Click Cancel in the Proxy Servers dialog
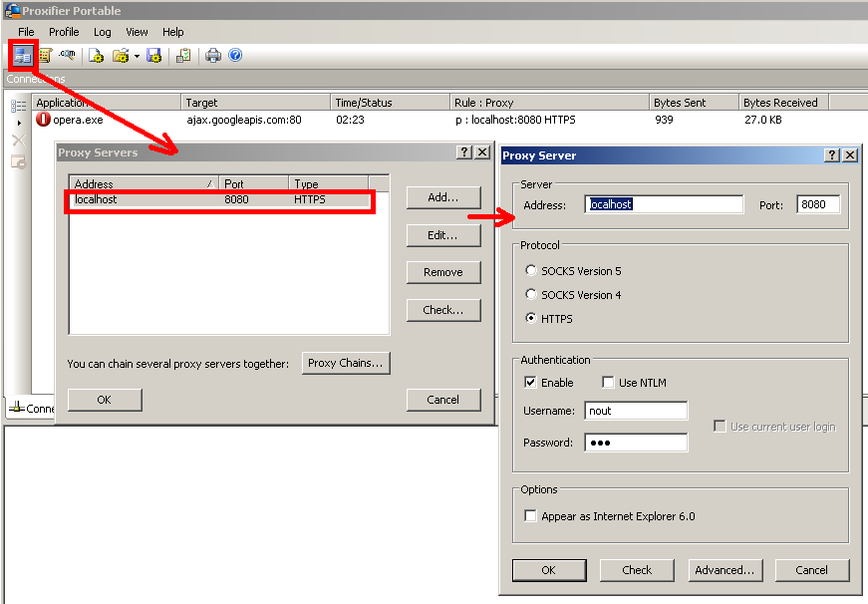The width and height of the screenshot is (868, 604). click(443, 400)
